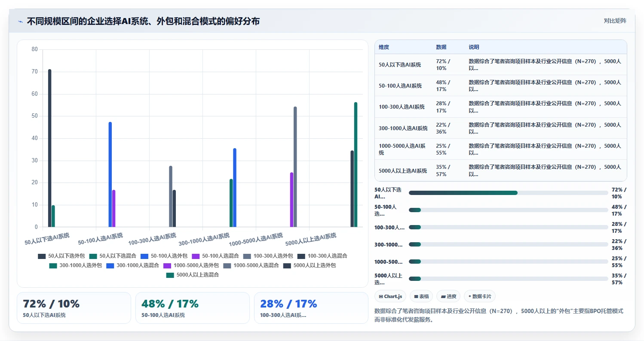The width and height of the screenshot is (644, 341).
Task: Hide the 50-100人选外包 dataset in legend
Action: click(164, 256)
